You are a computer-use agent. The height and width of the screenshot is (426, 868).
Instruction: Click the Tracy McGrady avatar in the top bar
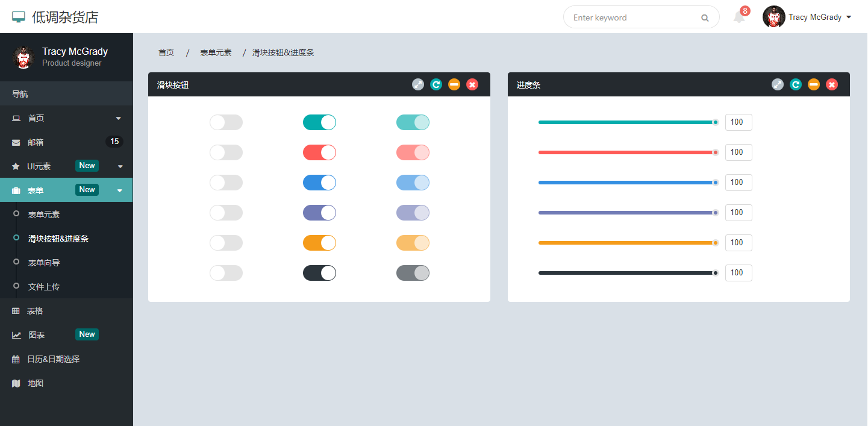774,17
